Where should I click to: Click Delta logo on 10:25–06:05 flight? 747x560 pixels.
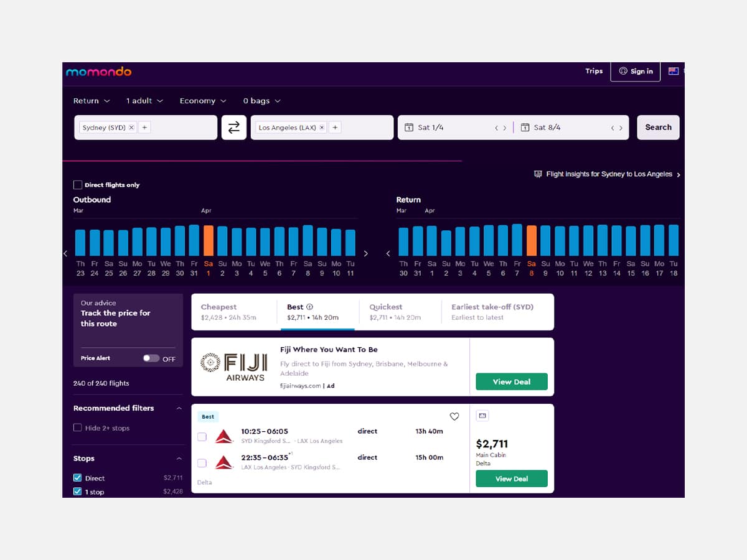click(224, 436)
